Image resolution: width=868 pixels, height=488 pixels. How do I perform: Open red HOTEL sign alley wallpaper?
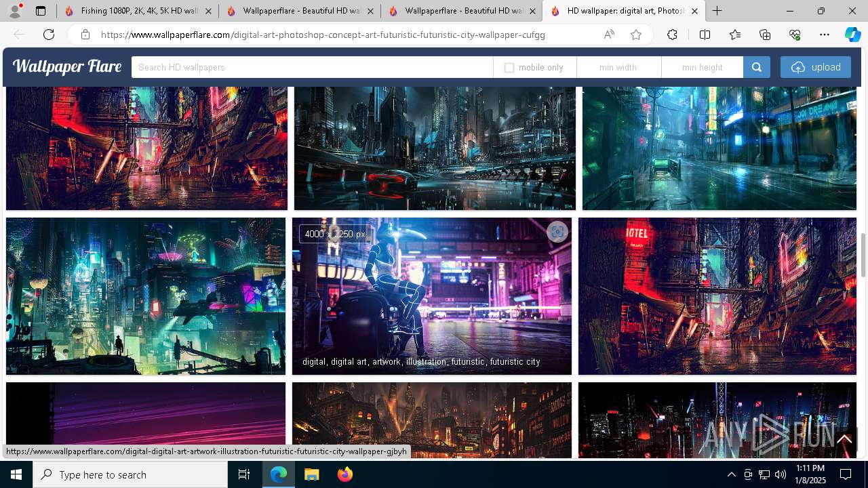(x=717, y=296)
